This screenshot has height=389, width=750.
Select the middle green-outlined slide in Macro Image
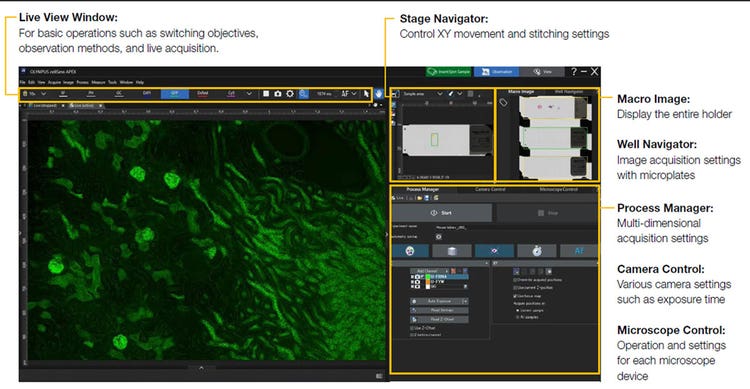(554, 138)
